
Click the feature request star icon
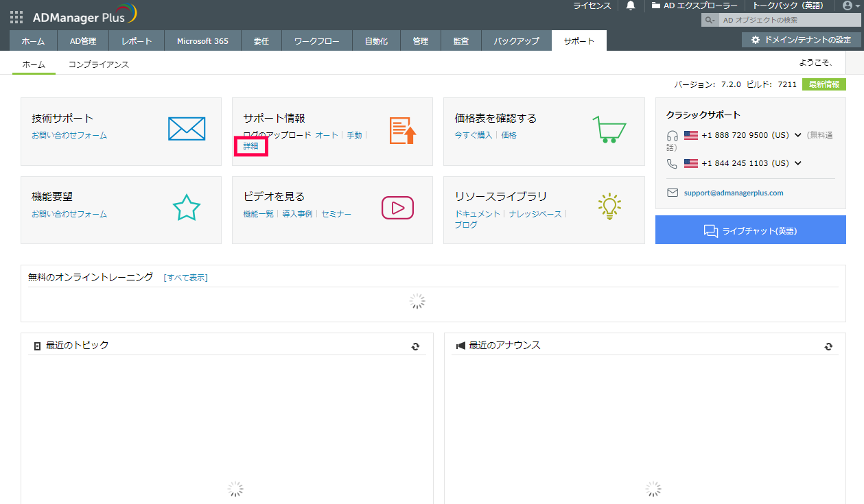click(x=186, y=208)
